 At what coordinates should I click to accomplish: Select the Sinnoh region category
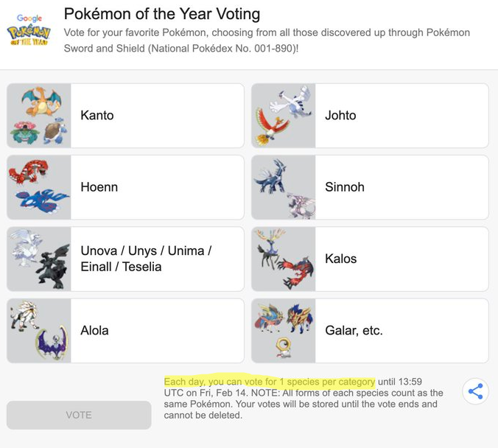370,187
